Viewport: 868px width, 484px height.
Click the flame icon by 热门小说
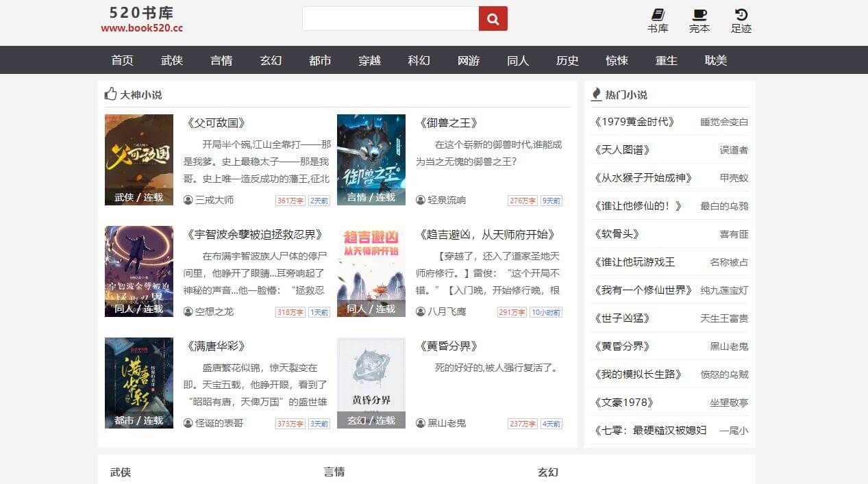coord(597,94)
